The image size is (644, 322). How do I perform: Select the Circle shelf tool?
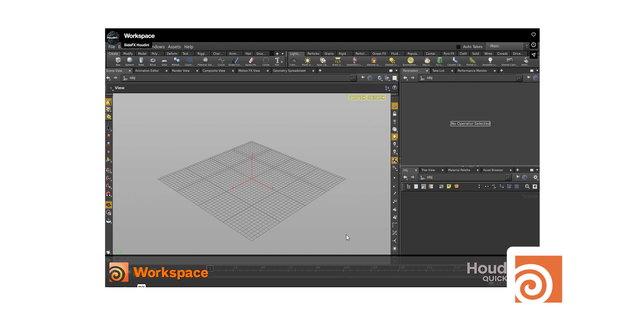pos(266,62)
